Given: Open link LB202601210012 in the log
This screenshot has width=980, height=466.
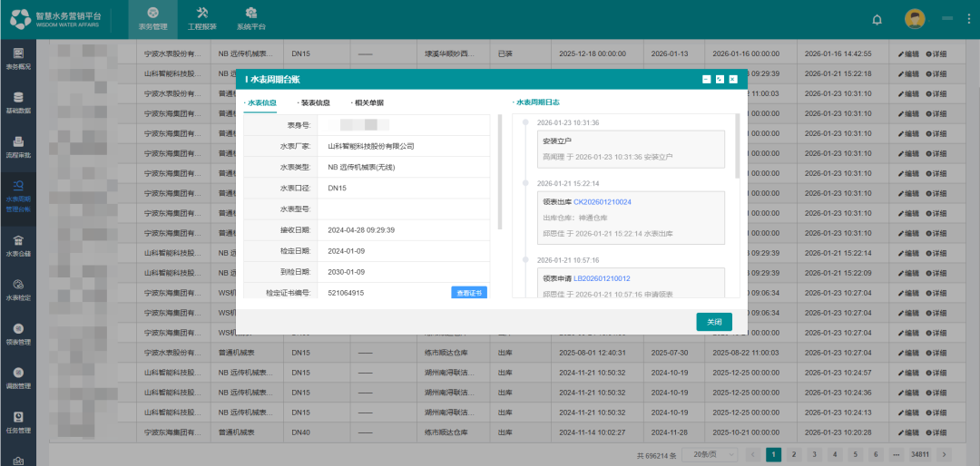Looking at the screenshot, I should tap(602, 279).
